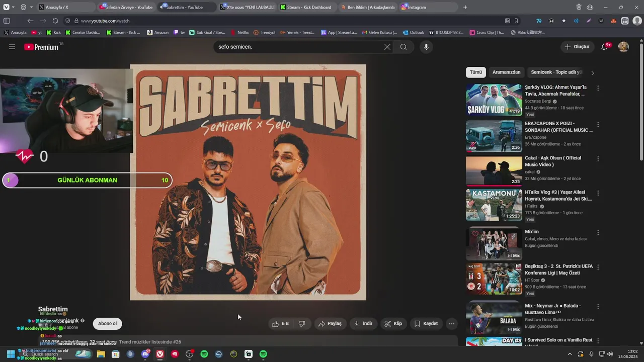Select the Semicenk - Topic filter chip
This screenshot has width=644, height=362.
556,72
